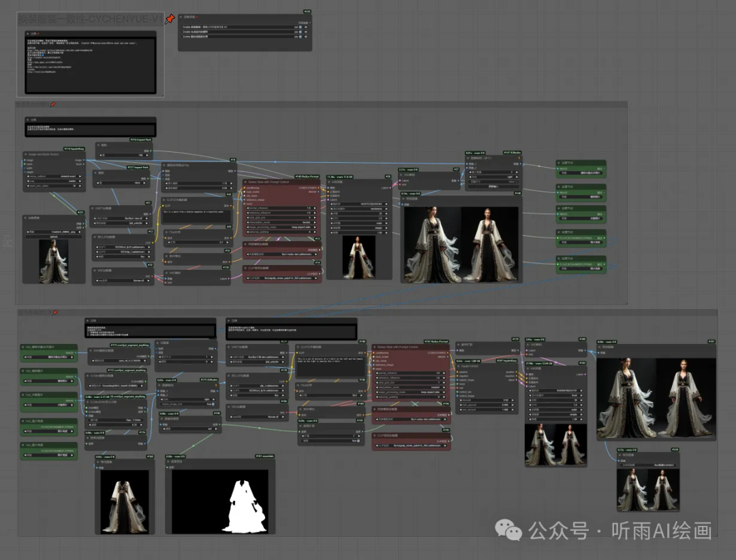Collapse the VAE解码 #27 node via its title dot
Viewport: 736px width, 560px height.
(x=402, y=174)
